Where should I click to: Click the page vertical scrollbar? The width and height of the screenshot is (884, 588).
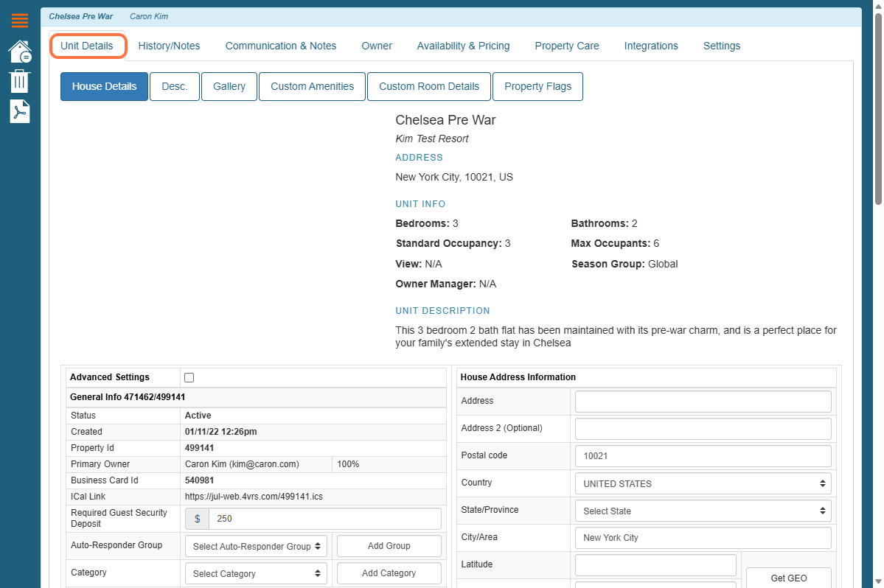pos(878,109)
